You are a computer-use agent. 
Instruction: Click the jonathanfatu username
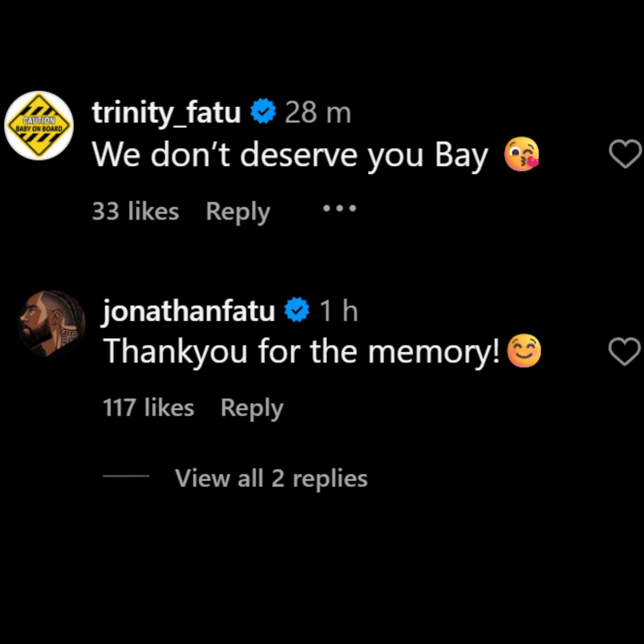[x=189, y=311]
